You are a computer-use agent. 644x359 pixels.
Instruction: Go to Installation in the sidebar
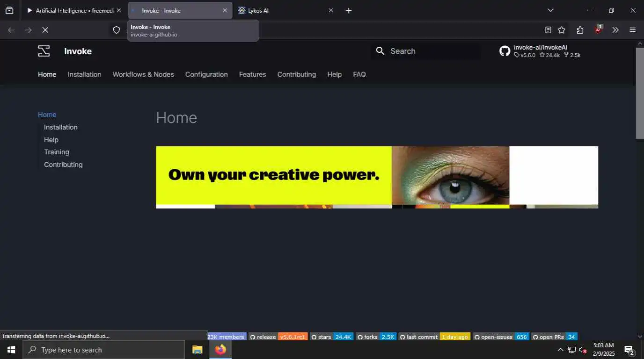(61, 127)
